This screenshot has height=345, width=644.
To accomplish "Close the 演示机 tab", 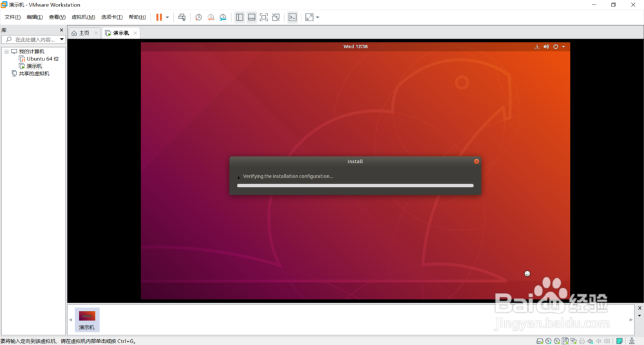I will pos(135,33).
